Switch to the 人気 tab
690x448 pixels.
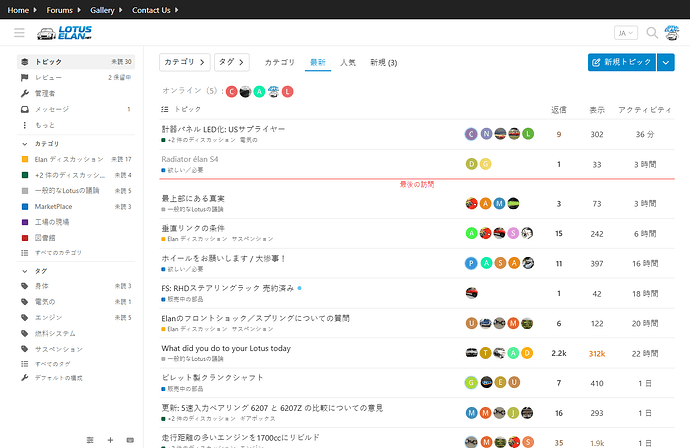coord(348,62)
